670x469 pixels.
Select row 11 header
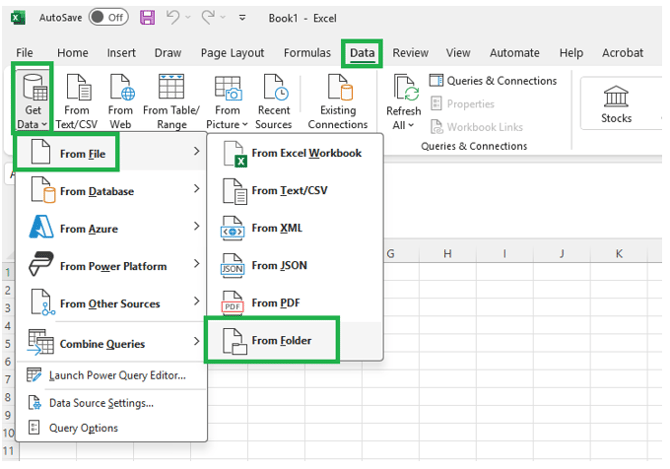9,451
